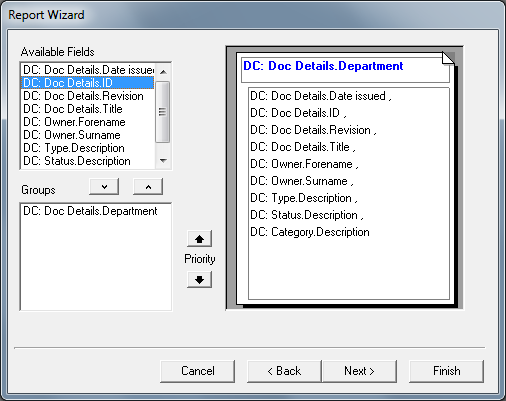Click the Available Fields scrollbar thumb
The image size is (506, 401).
tap(163, 112)
